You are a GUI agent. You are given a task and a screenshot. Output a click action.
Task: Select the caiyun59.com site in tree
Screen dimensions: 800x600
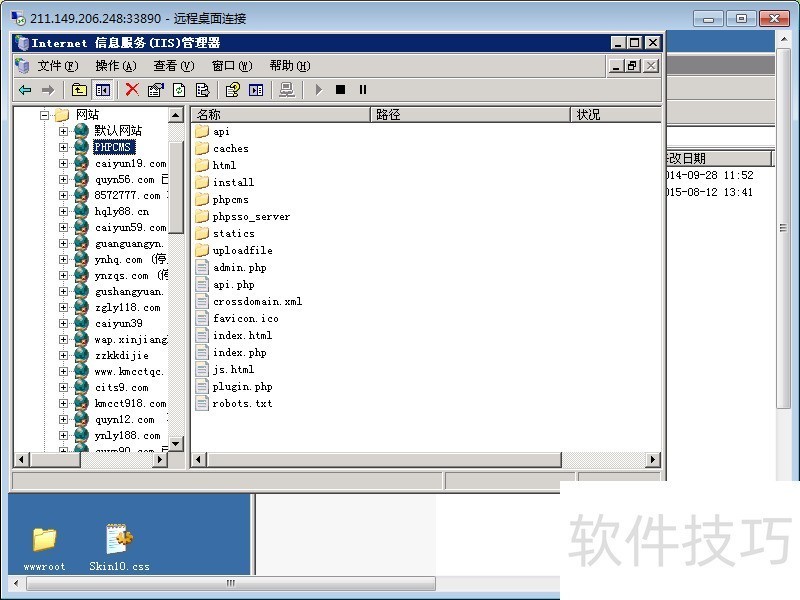point(131,228)
